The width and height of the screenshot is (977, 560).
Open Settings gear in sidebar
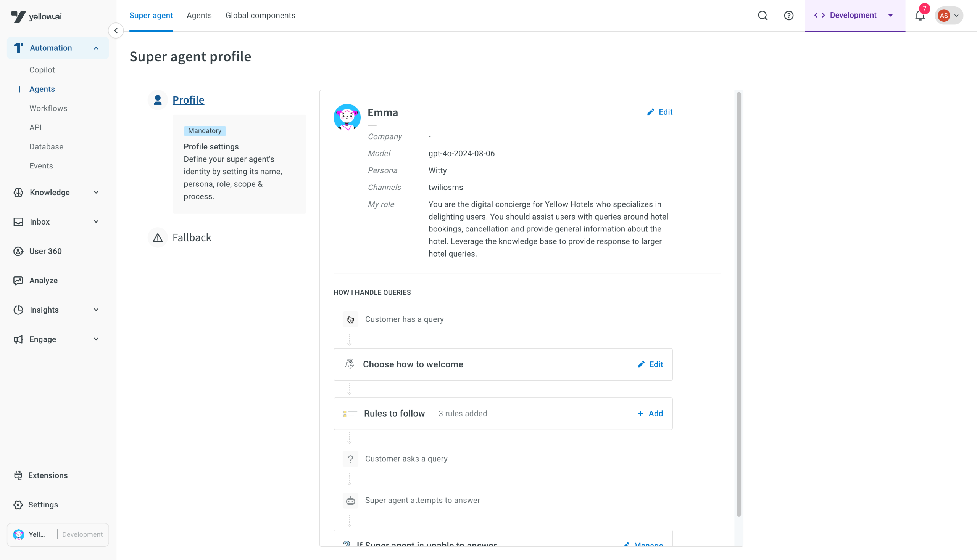[18, 505]
